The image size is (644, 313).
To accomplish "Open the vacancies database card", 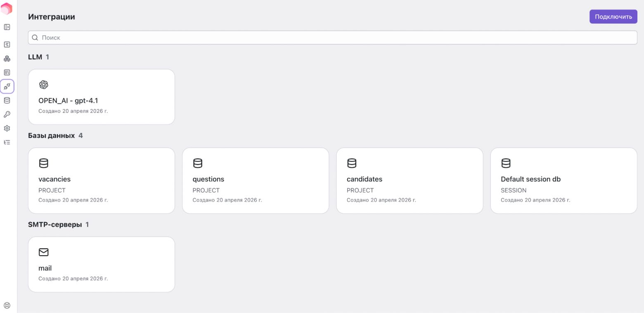I will [102, 181].
